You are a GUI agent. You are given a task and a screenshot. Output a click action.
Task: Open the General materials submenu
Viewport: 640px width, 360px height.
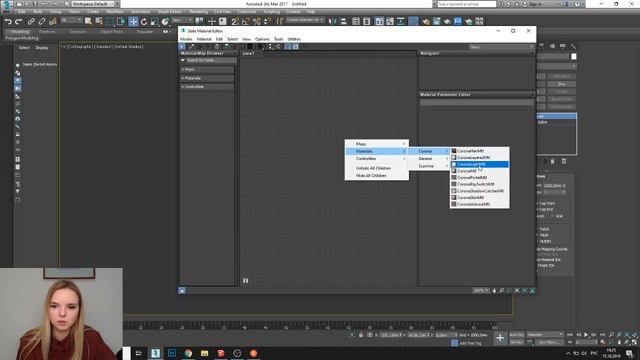[x=429, y=158]
